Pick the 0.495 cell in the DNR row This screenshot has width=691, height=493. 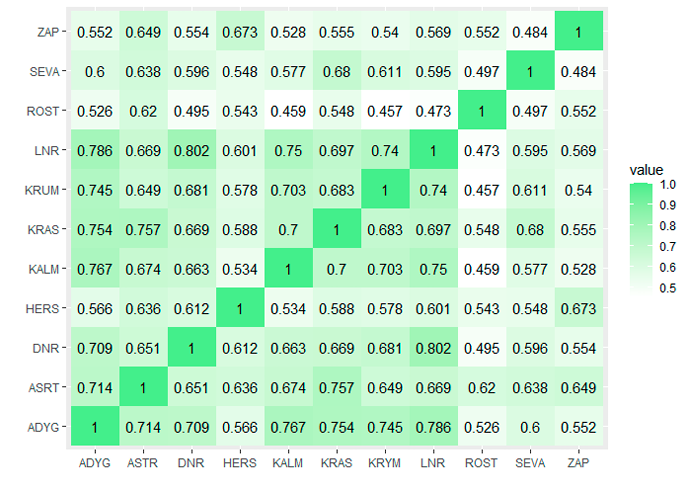[481, 348]
